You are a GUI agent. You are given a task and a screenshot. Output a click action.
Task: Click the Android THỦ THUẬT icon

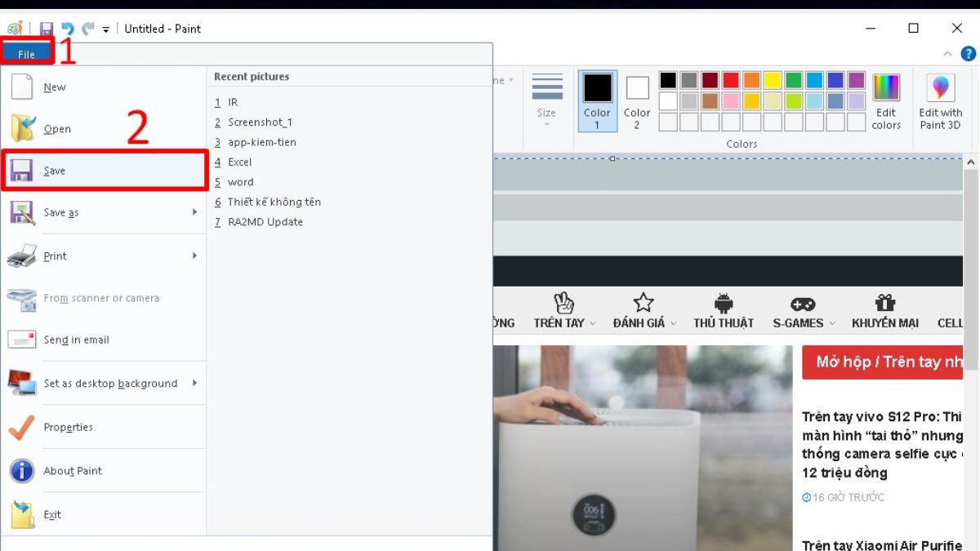[723, 303]
